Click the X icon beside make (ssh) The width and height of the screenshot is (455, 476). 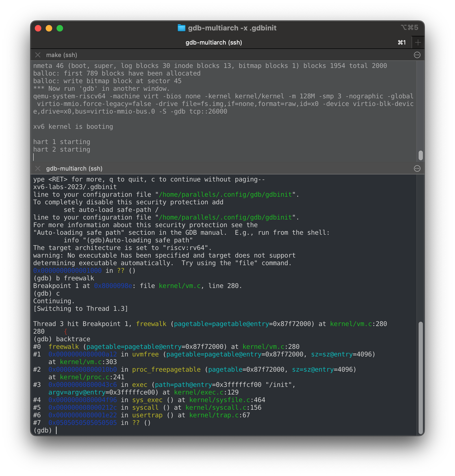point(38,55)
